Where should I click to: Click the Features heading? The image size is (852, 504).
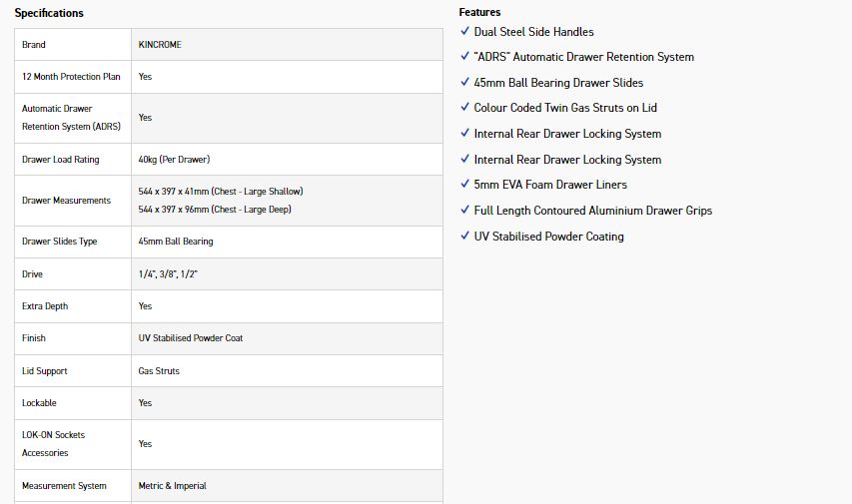tap(479, 12)
